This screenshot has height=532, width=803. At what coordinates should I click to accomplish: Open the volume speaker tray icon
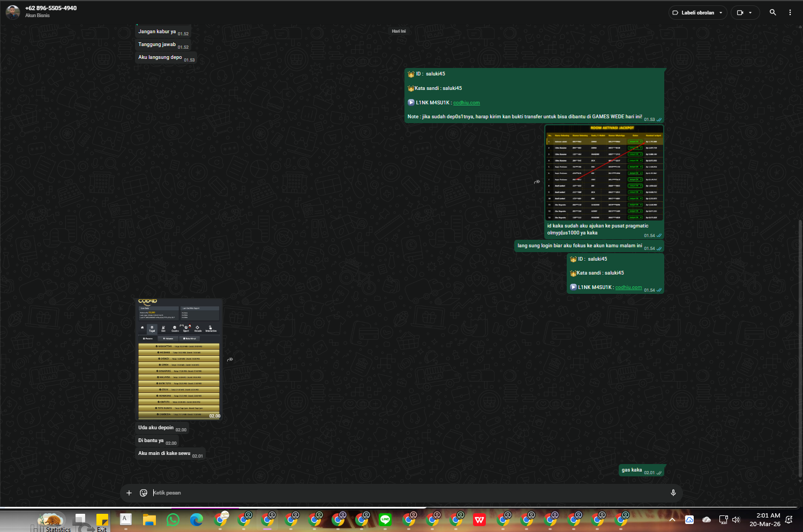(736, 520)
